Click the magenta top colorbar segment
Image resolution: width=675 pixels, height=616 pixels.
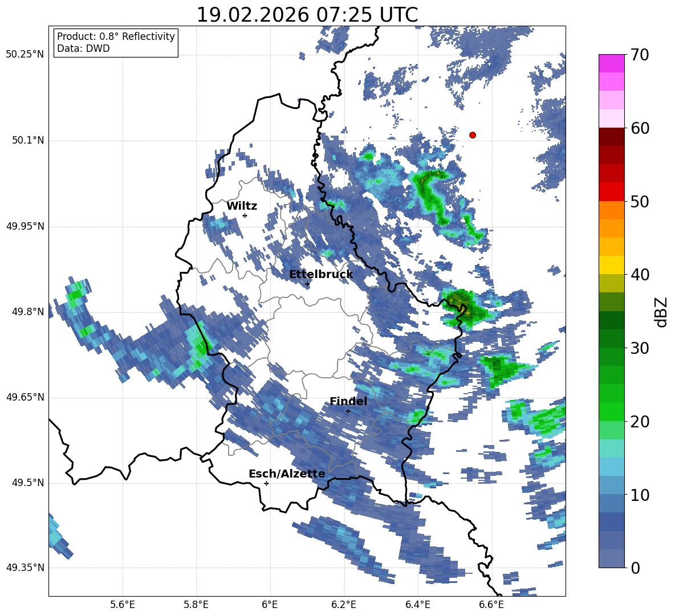coord(611,63)
